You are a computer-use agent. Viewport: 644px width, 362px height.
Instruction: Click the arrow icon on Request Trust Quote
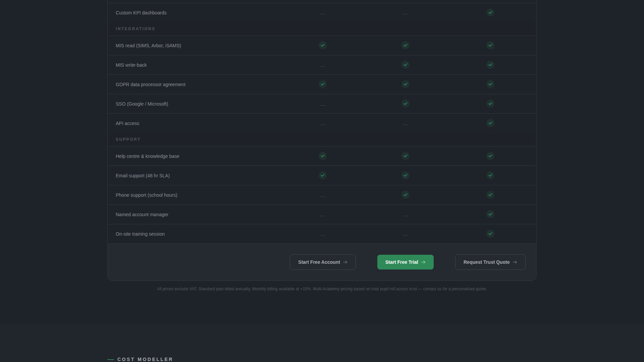(515, 262)
